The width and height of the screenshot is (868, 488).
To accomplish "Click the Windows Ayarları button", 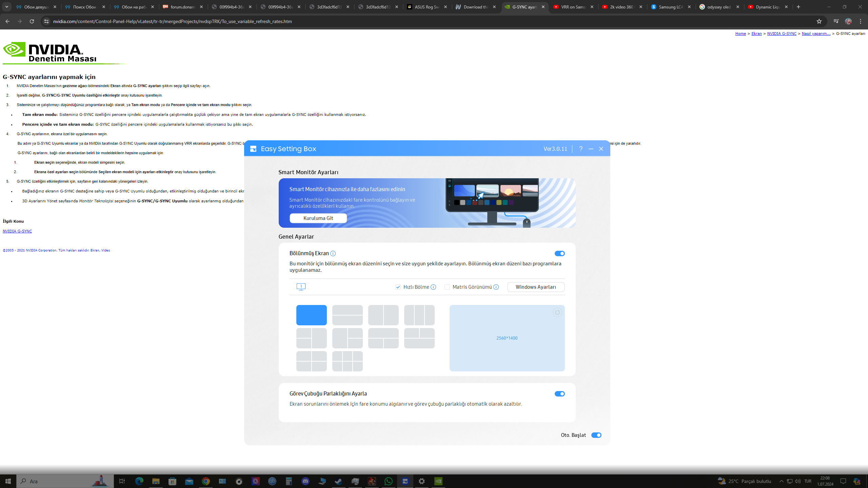I will coord(536,287).
